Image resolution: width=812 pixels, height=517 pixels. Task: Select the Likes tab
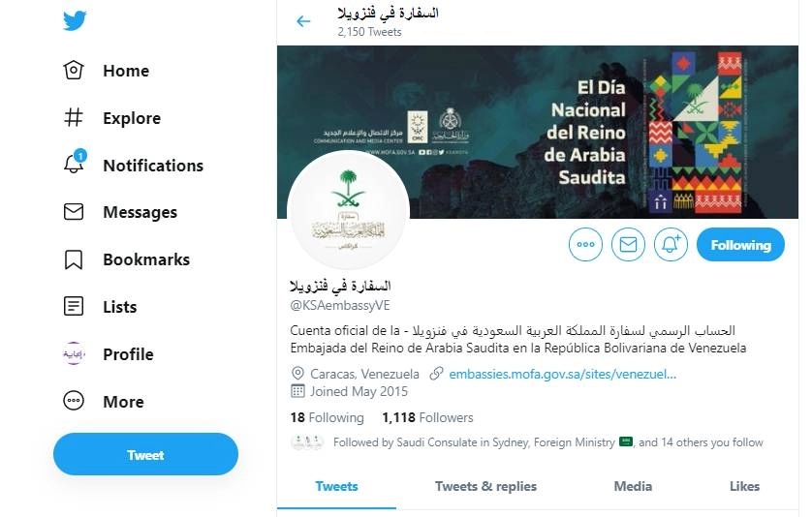[745, 486]
